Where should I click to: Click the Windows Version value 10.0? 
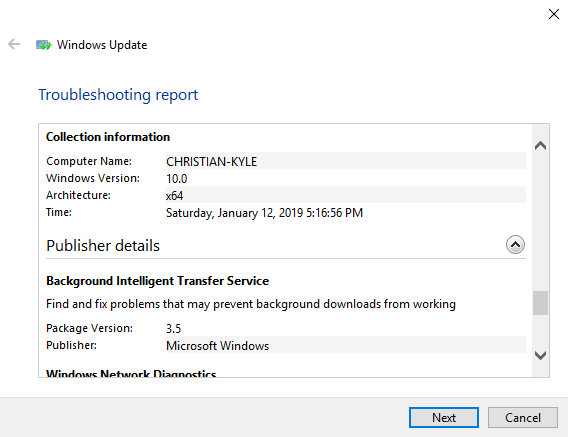pos(176,179)
